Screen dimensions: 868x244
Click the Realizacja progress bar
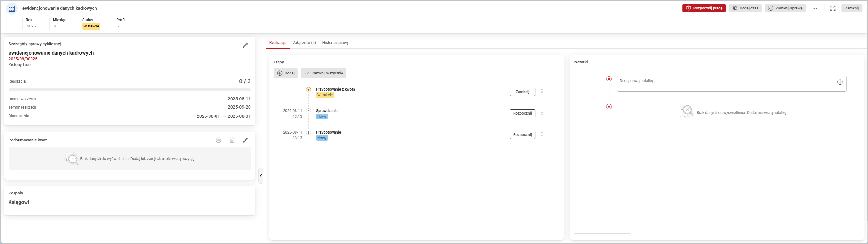click(x=129, y=90)
